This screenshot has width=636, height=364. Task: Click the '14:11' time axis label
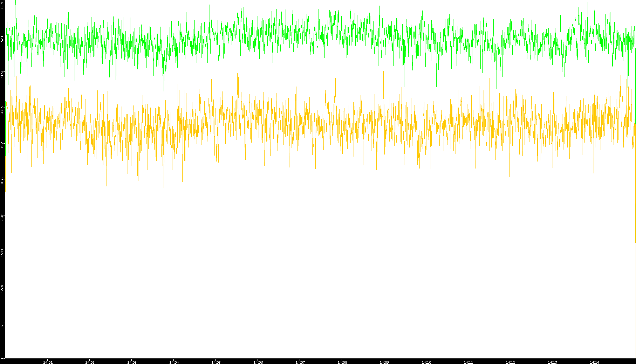468,362
